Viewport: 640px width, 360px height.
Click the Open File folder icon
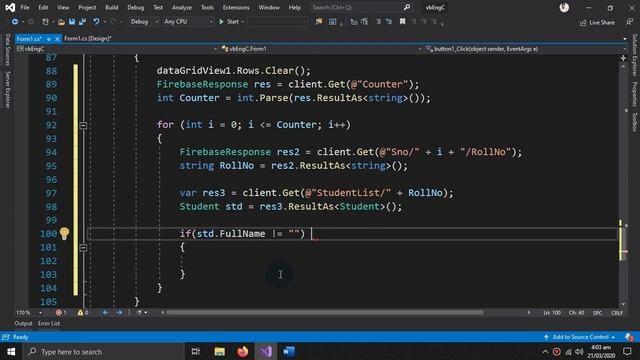(x=61, y=22)
